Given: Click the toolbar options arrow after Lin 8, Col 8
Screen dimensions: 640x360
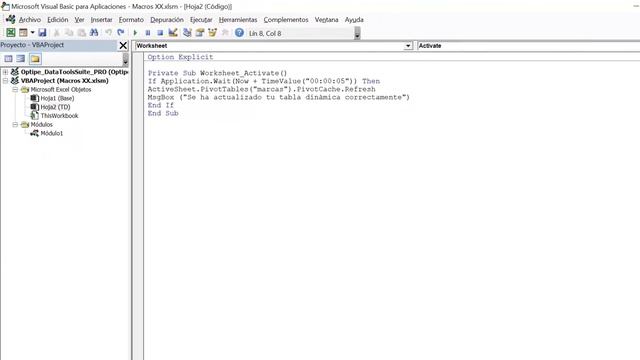Looking at the screenshot, I should point(357,33).
